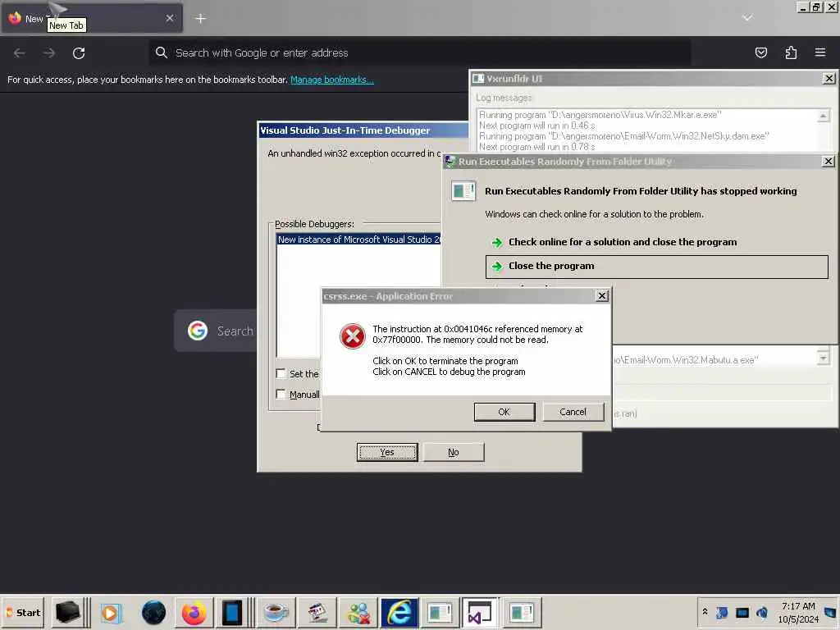Open the Firefox extensions puzzle icon
Viewport: 840px width, 630px height.
791,52
